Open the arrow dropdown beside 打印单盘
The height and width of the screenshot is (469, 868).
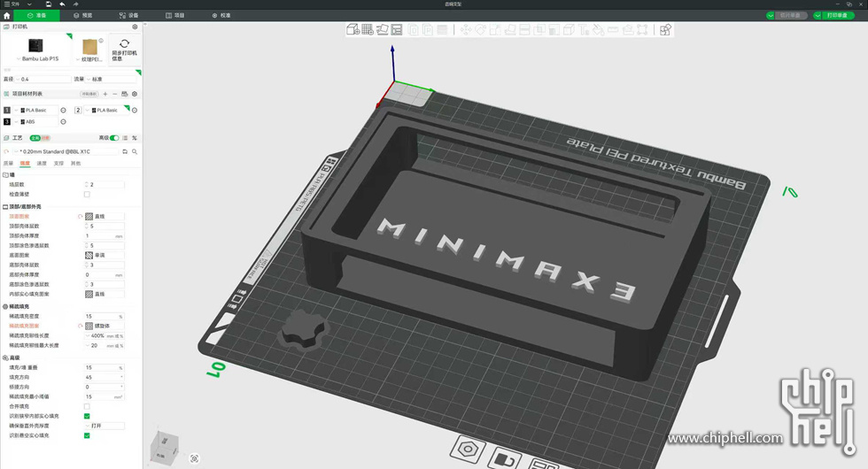tap(818, 16)
